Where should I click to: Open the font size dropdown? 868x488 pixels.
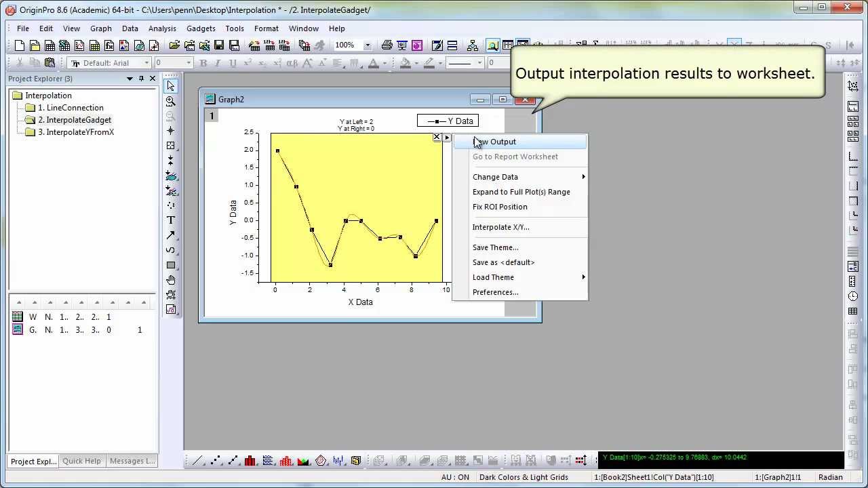click(x=189, y=63)
